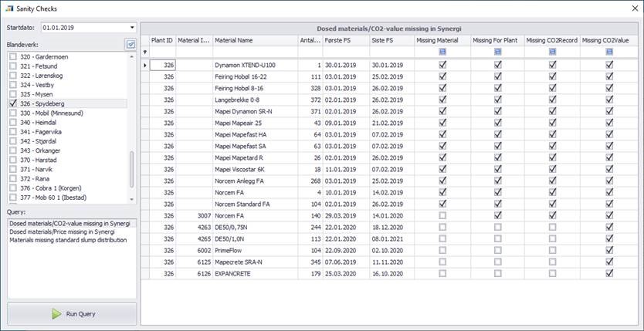The image size is (644, 331).
Task: Click the Sanity Checks window icon
Action: (8, 8)
